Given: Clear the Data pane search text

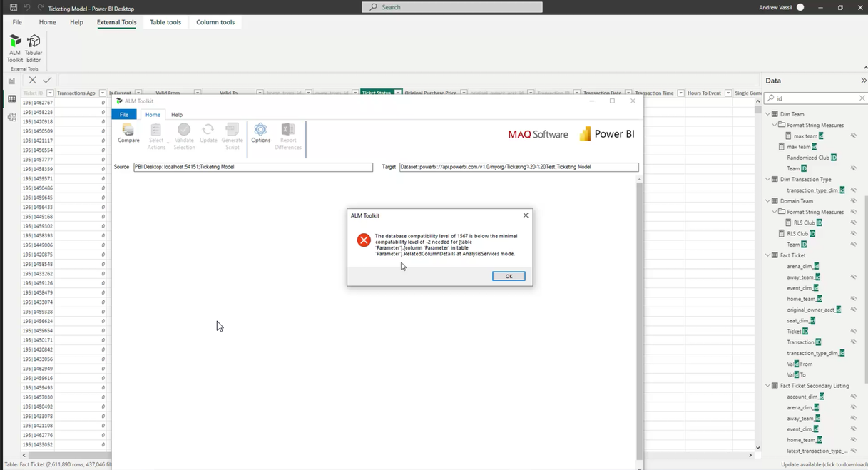Looking at the screenshot, I should [862, 98].
